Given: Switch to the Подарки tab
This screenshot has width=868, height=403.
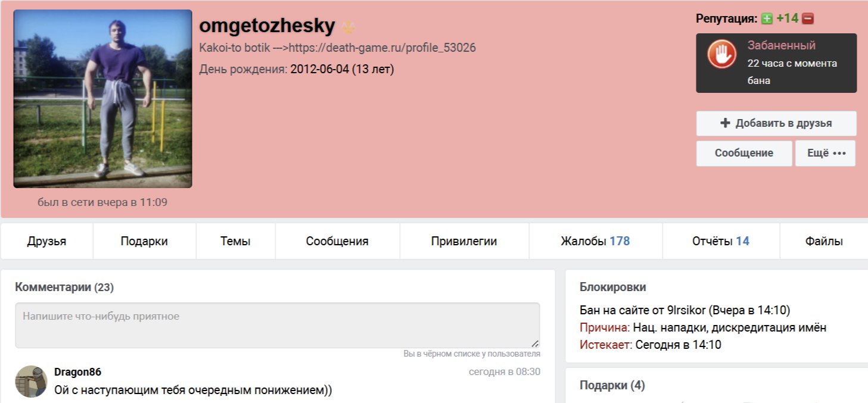Looking at the screenshot, I should pos(144,241).
